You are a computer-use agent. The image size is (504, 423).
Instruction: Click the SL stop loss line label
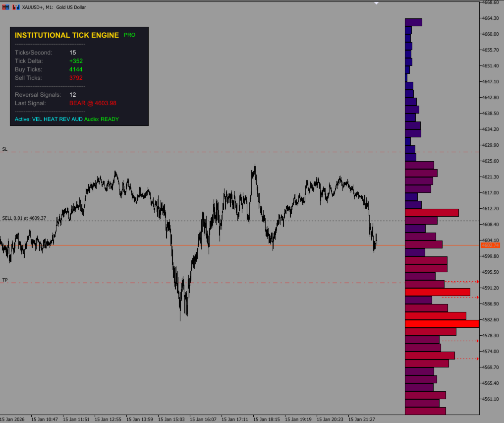pos(4,148)
